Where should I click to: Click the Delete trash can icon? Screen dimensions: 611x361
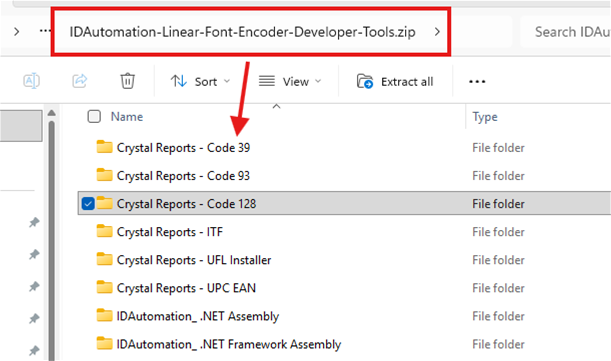click(x=127, y=81)
